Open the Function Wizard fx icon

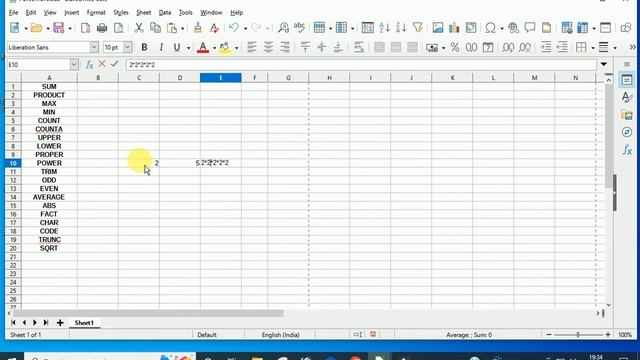coord(89,64)
